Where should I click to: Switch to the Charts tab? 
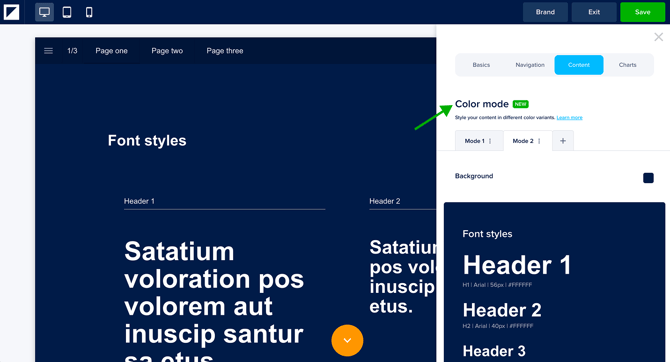pyautogui.click(x=627, y=65)
